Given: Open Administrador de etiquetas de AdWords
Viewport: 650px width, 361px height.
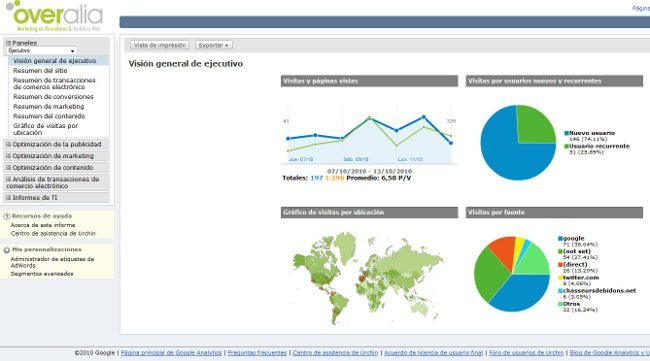Looking at the screenshot, I should (52, 262).
